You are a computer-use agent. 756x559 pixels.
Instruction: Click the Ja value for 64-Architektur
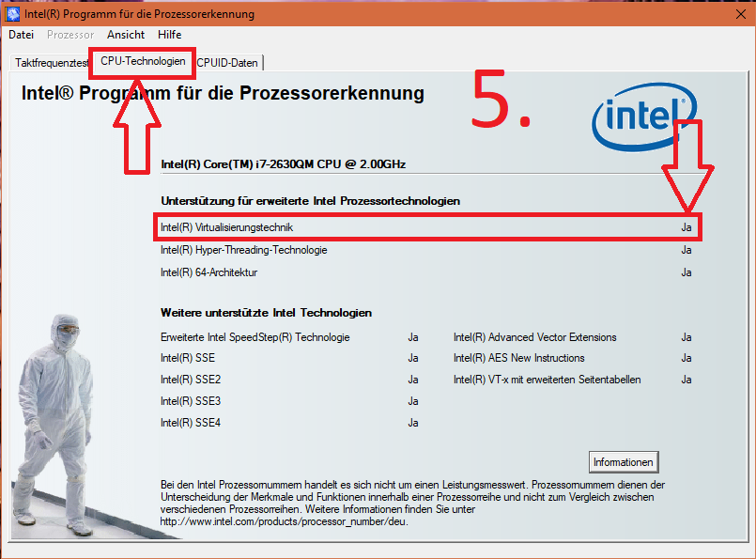point(687,272)
